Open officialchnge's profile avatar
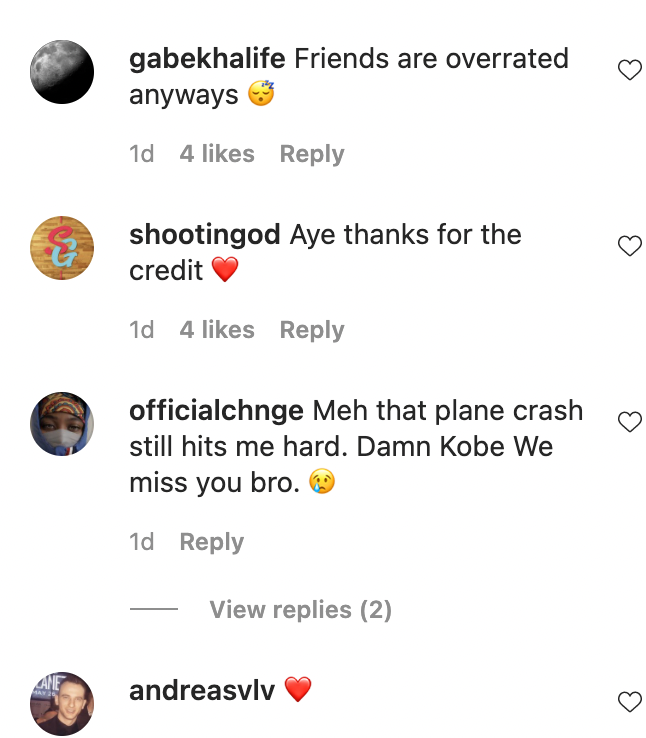646x738 pixels. [62, 424]
